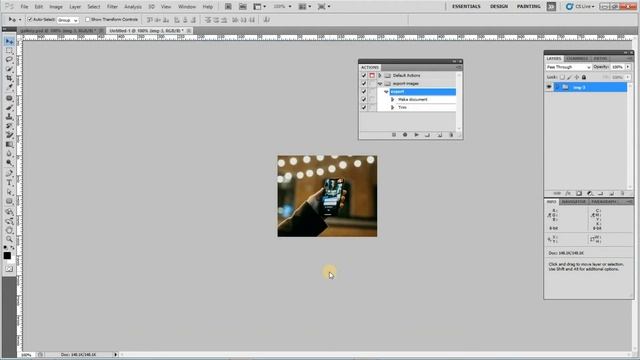Select the Eraser tool
Screen dimensions: 640x360
(9, 135)
